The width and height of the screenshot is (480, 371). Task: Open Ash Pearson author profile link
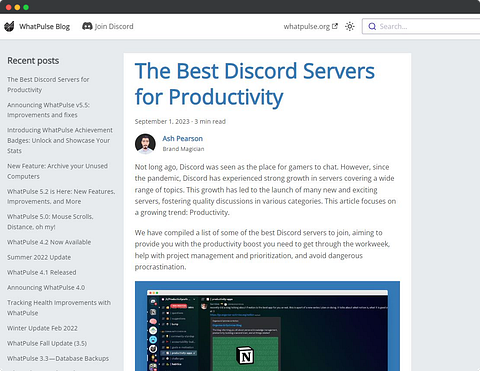182,138
